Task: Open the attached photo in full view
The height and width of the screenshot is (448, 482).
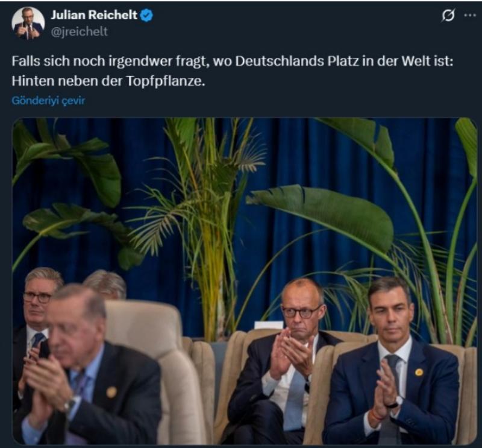Action: [x=245, y=280]
